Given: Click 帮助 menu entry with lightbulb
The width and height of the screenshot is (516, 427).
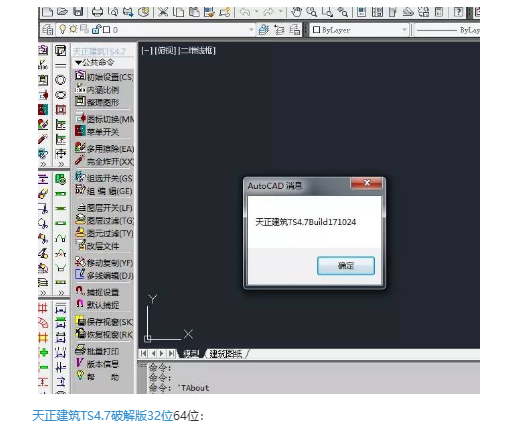Looking at the screenshot, I should [x=97, y=376].
